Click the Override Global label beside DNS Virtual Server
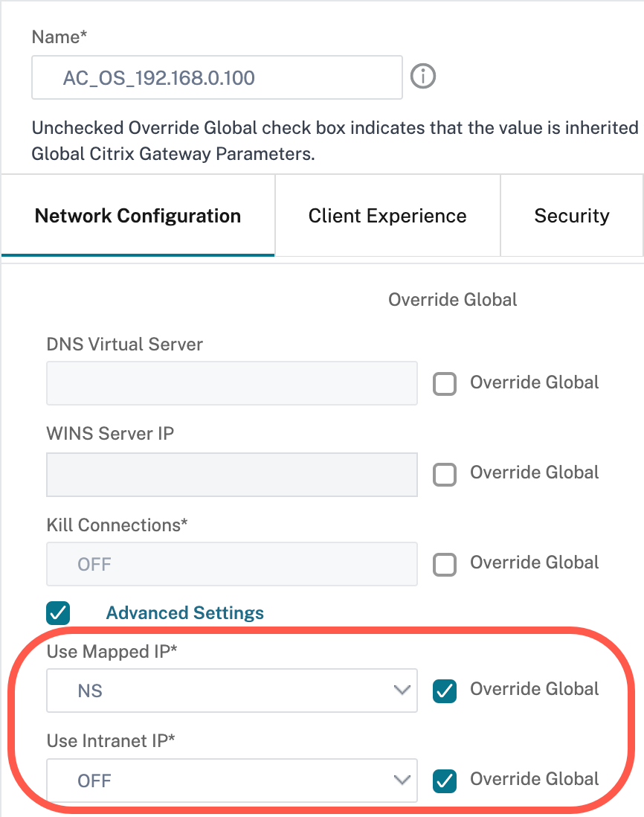 534,383
